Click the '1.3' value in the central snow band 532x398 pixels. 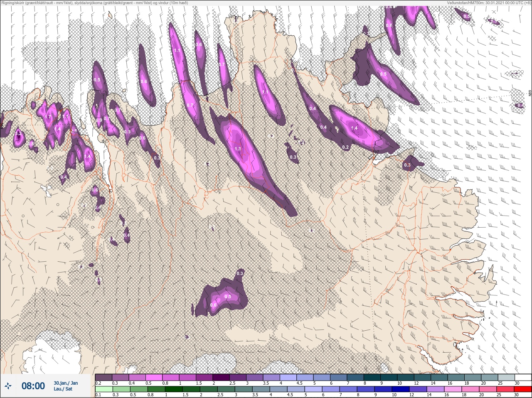tap(238, 149)
